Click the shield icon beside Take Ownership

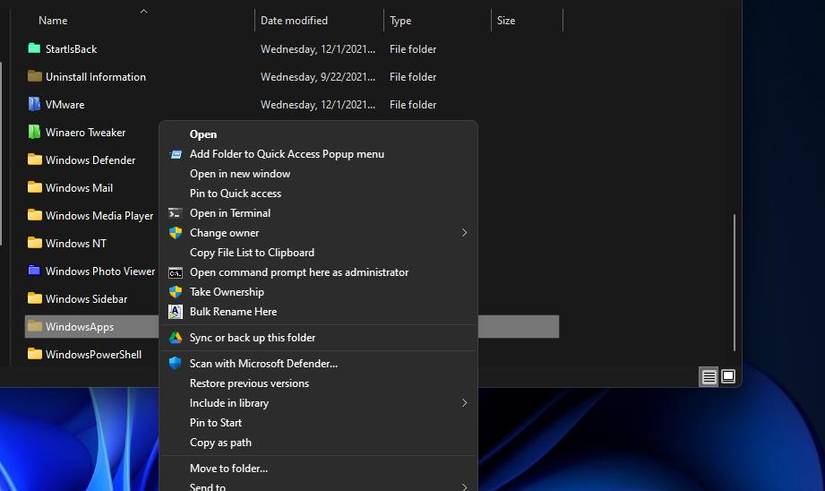pyautogui.click(x=175, y=292)
